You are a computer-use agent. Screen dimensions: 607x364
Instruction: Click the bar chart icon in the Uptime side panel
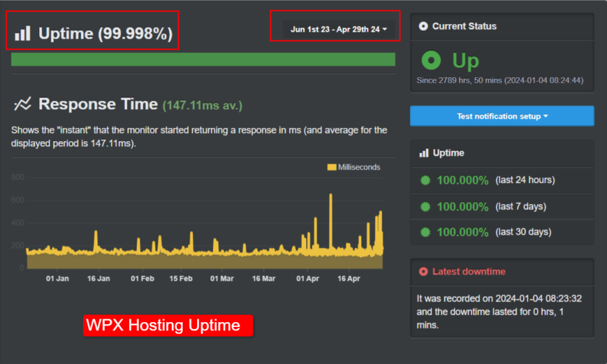424,153
